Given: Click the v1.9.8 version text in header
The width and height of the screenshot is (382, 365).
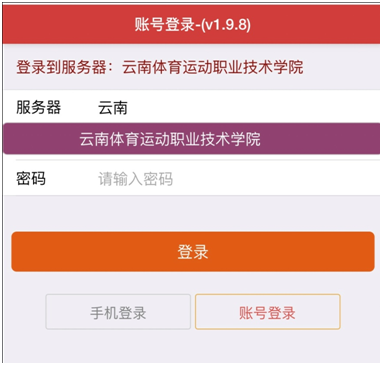Looking at the screenshot, I should [x=225, y=25].
